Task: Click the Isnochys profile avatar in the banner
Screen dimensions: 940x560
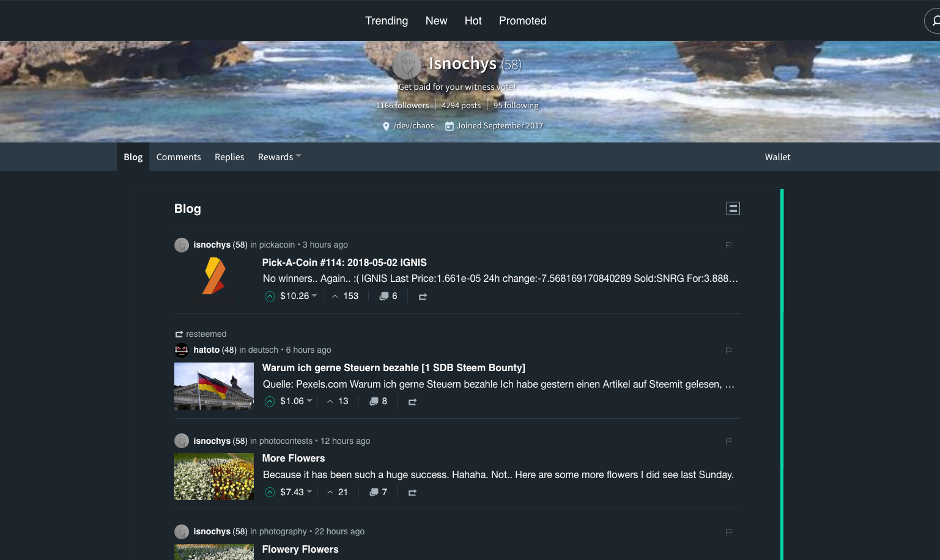Action: pos(407,64)
